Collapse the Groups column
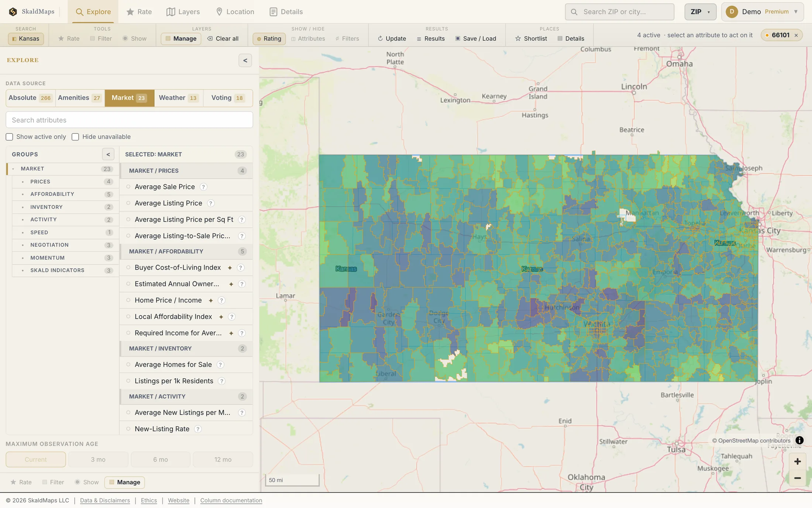The image size is (812, 508). (108, 154)
